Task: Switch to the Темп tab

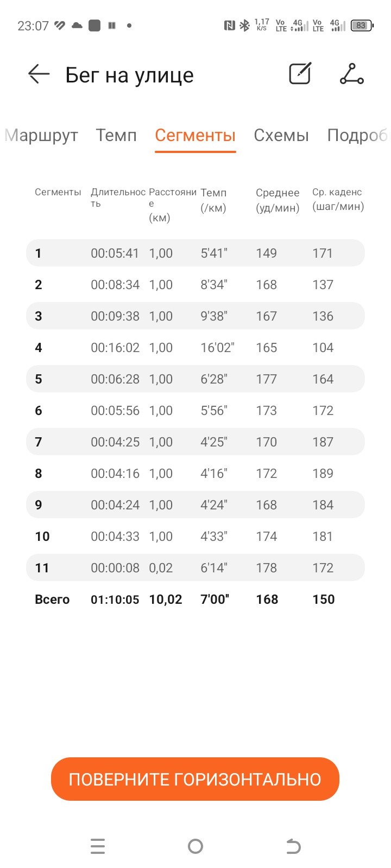Action: tap(116, 135)
